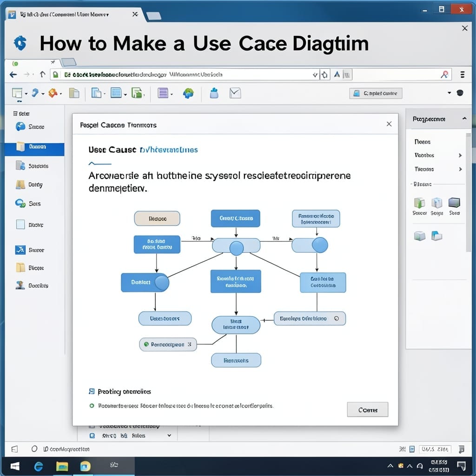The image size is (476, 476).
Task: Toggle the green dot on 'Poroodpoon' node
Action: point(146,344)
